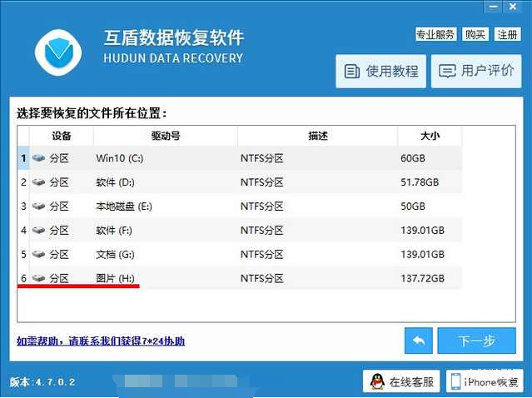Viewport: 532px width, 398px height.
Task: Close the Hudun recovery window
Action: [x=513, y=7]
